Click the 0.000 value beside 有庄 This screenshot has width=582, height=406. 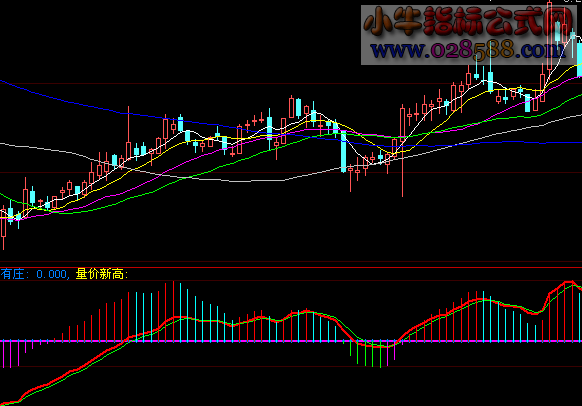click(51, 274)
